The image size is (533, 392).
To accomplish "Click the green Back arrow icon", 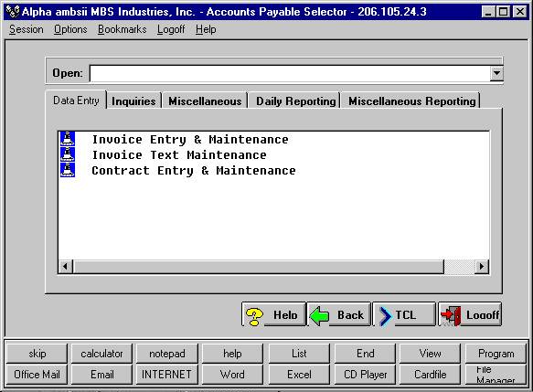I will coord(319,315).
